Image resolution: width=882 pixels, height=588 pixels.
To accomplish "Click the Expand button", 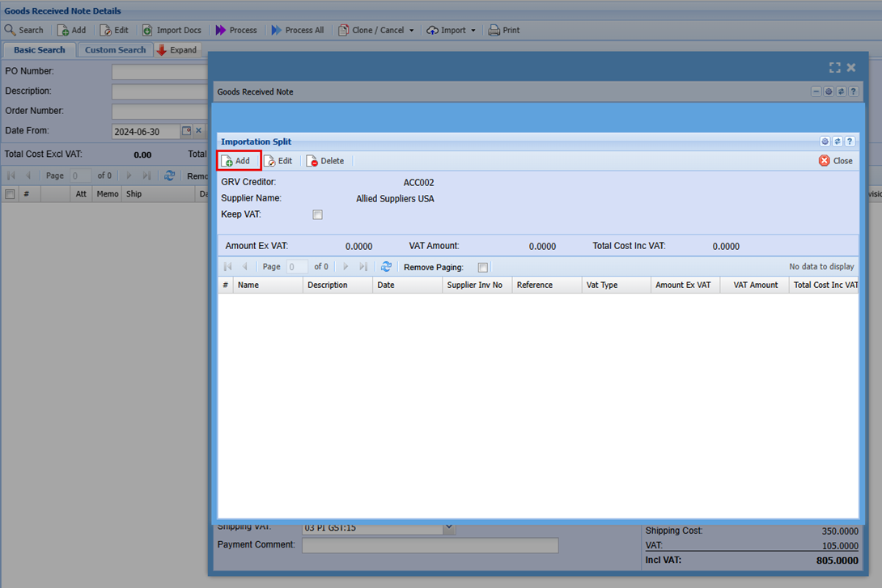I will click(x=176, y=50).
